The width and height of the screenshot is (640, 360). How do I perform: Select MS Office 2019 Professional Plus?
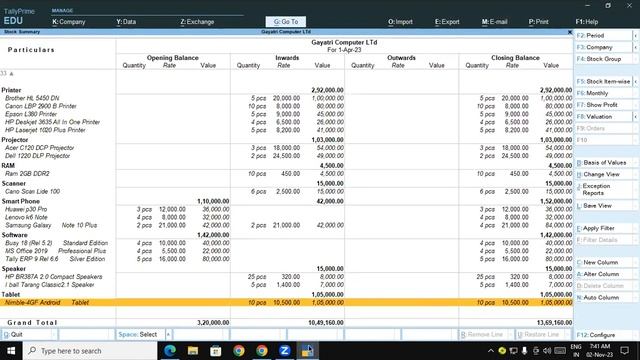[x=56, y=251]
